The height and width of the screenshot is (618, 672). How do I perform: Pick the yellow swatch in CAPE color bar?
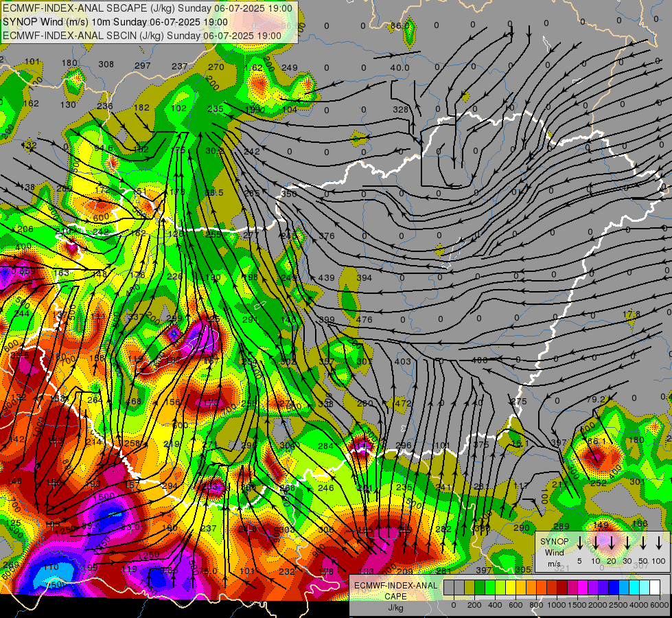coord(511,587)
